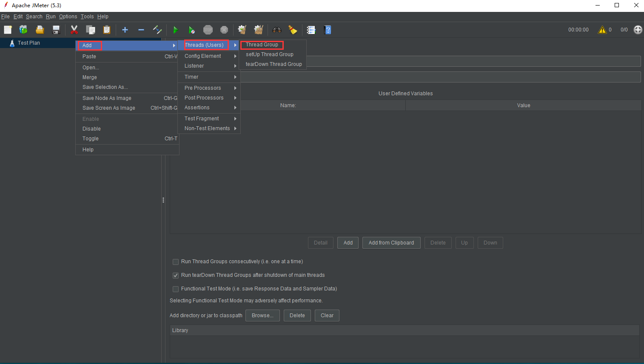
Task: Click the Help question mark icon
Action: pyautogui.click(x=328, y=30)
